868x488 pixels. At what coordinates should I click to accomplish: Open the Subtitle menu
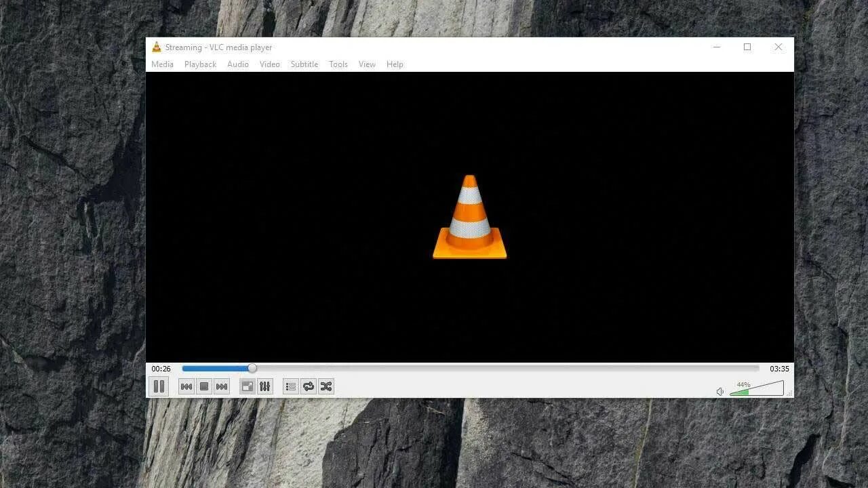coord(304,64)
